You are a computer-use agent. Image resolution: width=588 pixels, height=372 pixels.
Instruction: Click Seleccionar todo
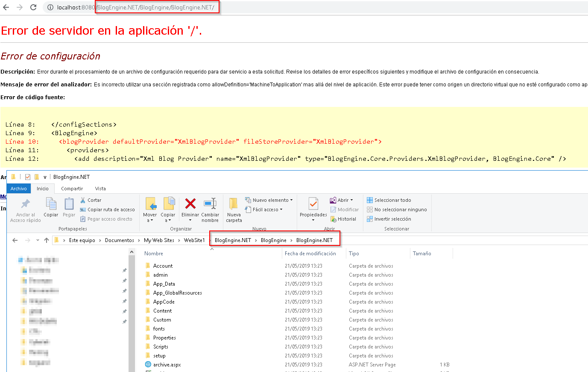click(389, 200)
